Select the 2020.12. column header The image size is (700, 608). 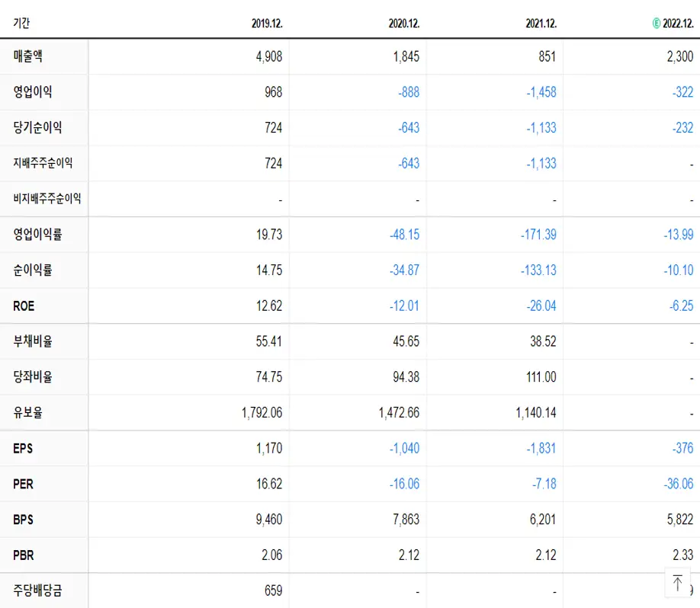[404, 23]
